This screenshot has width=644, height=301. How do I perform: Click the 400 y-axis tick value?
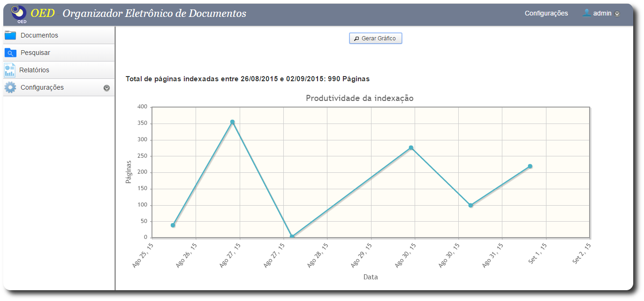pos(142,107)
